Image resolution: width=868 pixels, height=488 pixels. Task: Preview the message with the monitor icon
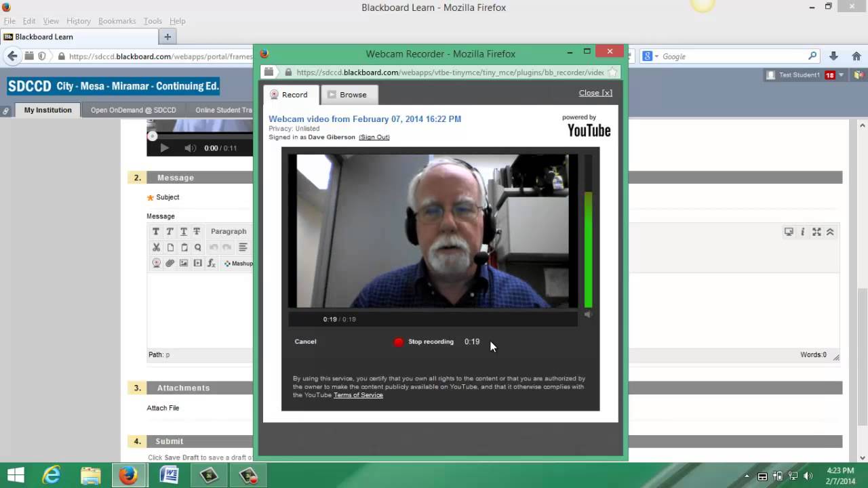pyautogui.click(x=789, y=232)
